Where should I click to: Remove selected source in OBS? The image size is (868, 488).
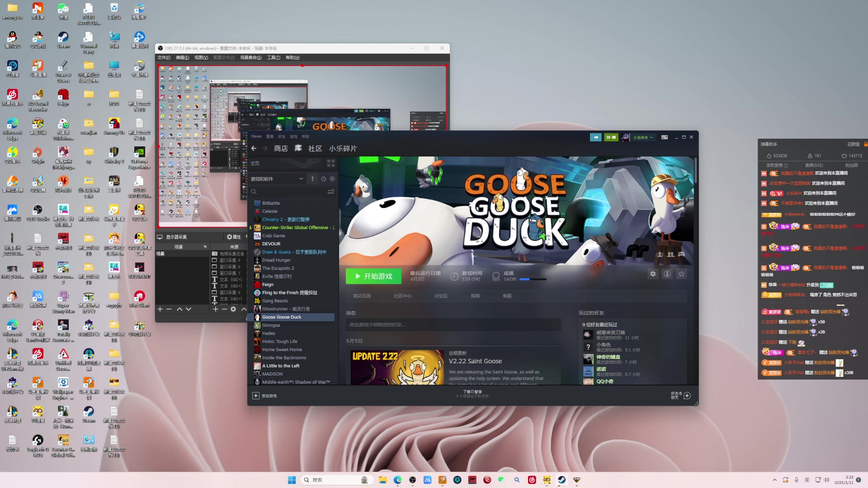pyautogui.click(x=224, y=309)
